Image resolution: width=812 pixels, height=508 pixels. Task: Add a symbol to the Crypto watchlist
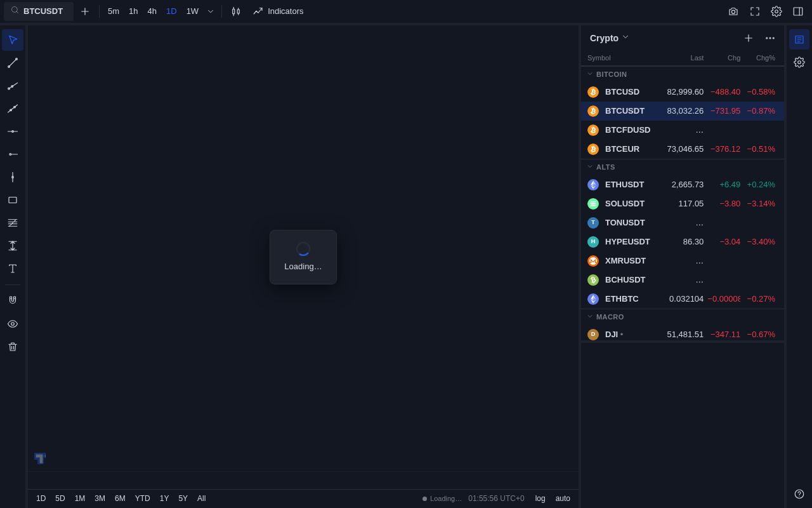pos(749,38)
